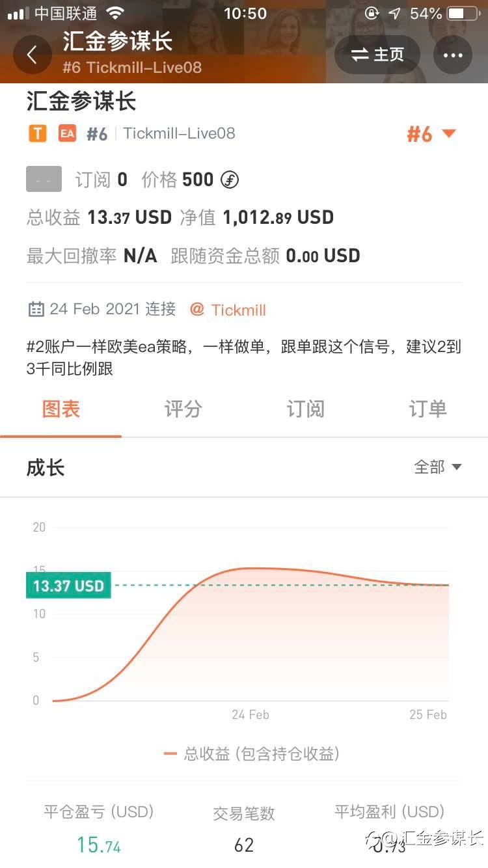Tap the gray subscription status badge
The width and height of the screenshot is (488, 868).
coord(44,179)
